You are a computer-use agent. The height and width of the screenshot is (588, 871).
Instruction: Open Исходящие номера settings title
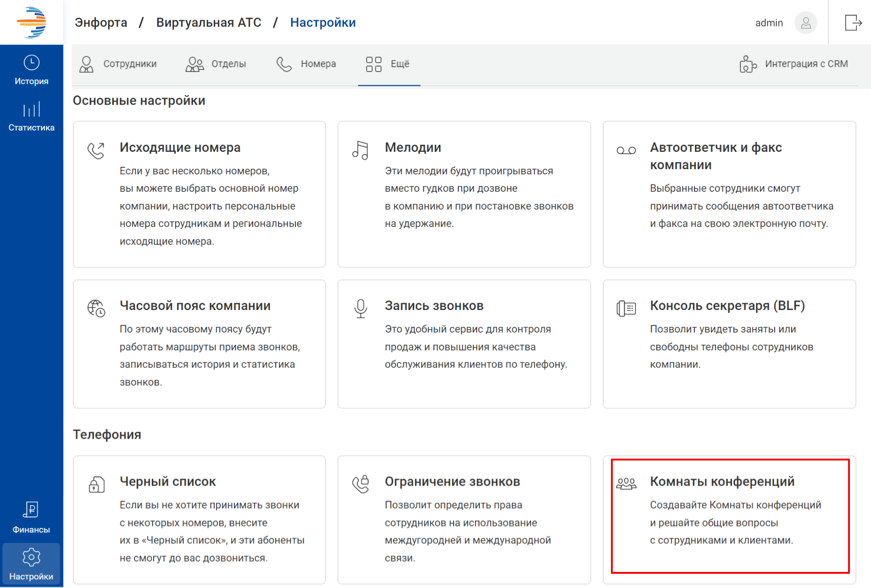180,147
